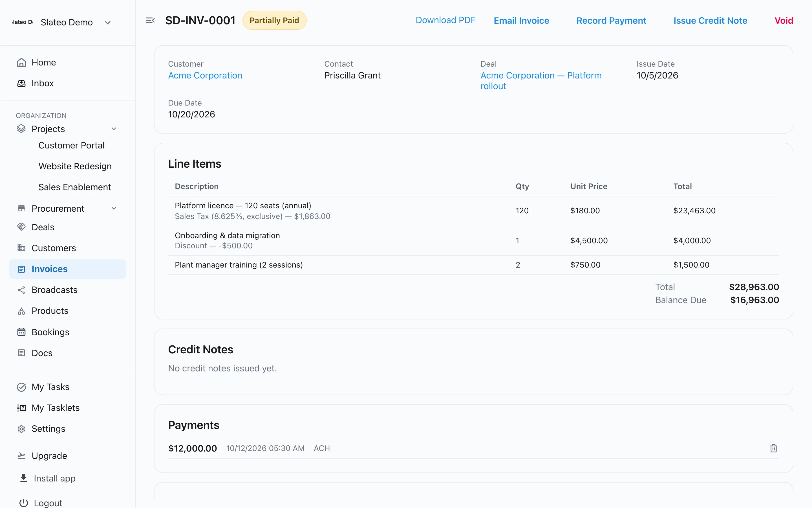The height and width of the screenshot is (508, 812).
Task: Expand the Procurement section chevron
Action: coord(114,208)
